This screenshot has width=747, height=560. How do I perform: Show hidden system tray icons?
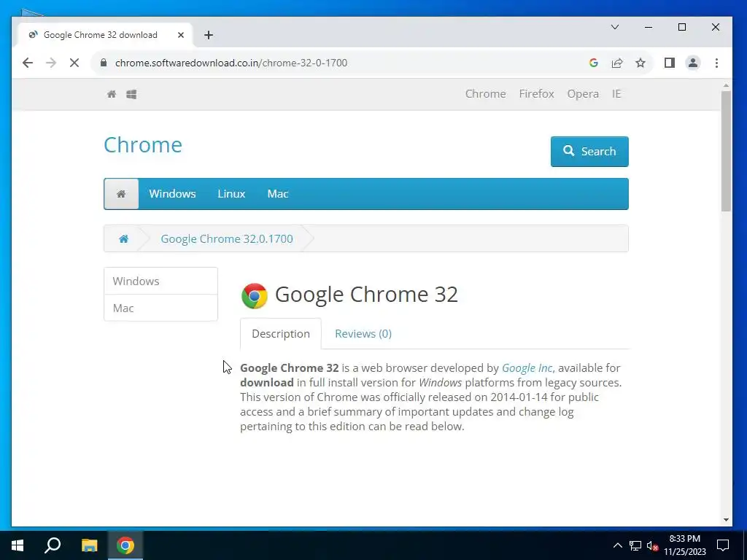tap(617, 545)
